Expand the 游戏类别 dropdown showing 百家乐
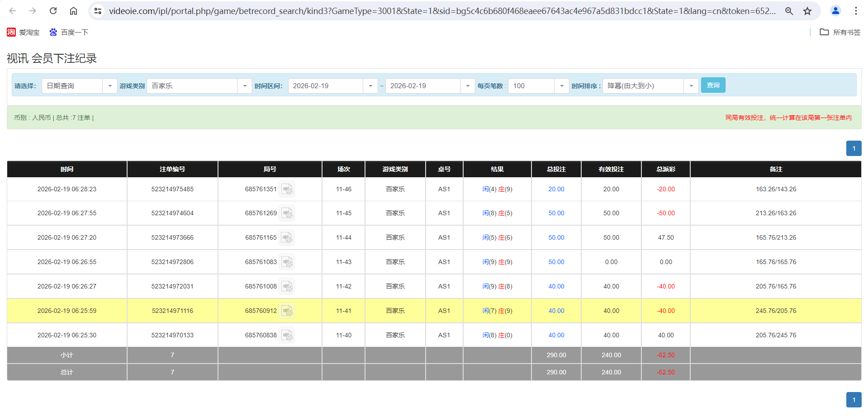Screen dimensions: 868x416 coord(245,85)
